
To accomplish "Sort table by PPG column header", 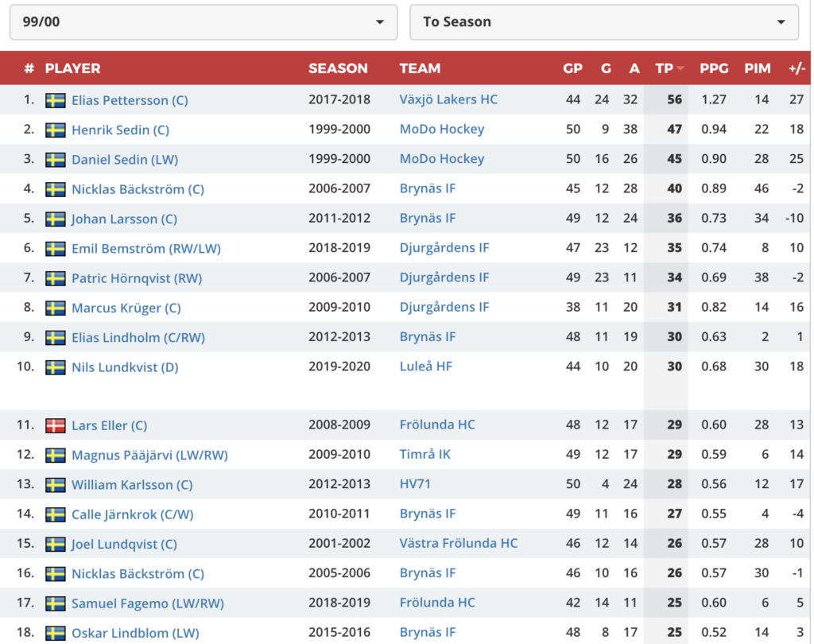I will (714, 68).
